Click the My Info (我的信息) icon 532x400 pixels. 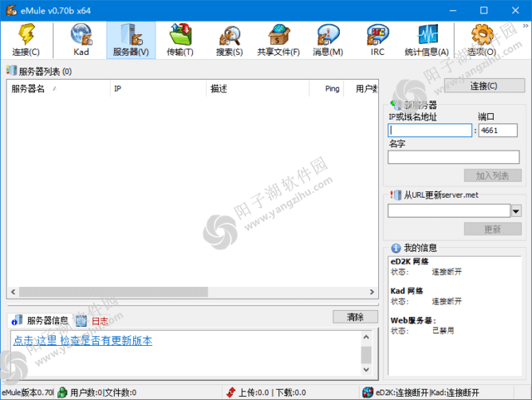pyautogui.click(x=396, y=248)
